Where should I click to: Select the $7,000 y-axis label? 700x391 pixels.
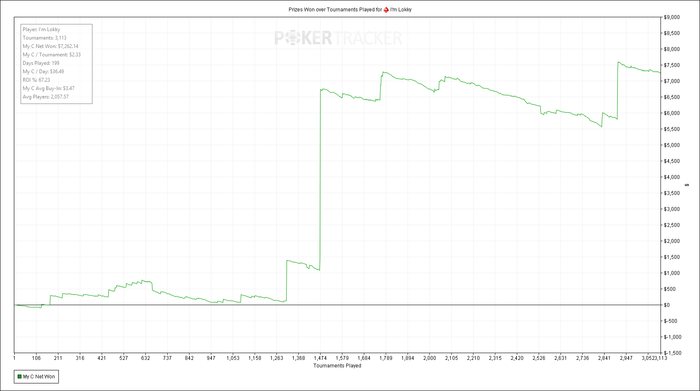coord(672,81)
